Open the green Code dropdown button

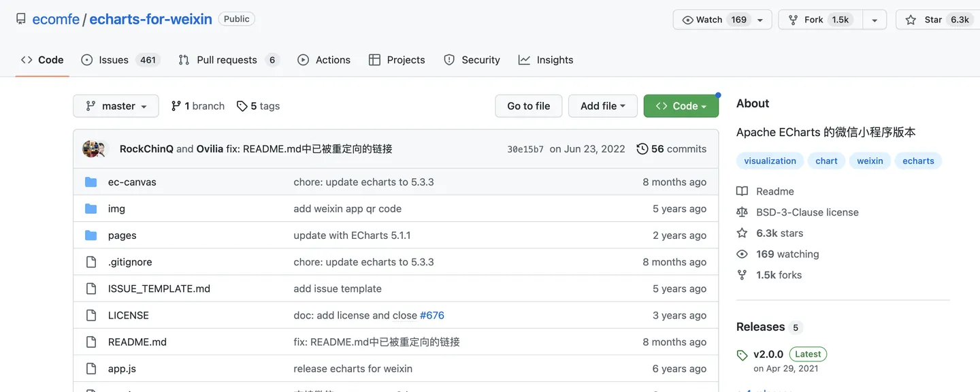(x=681, y=106)
